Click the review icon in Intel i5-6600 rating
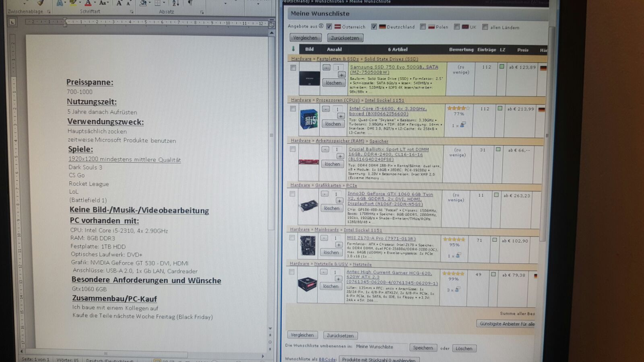644x362 pixels. 462,125
